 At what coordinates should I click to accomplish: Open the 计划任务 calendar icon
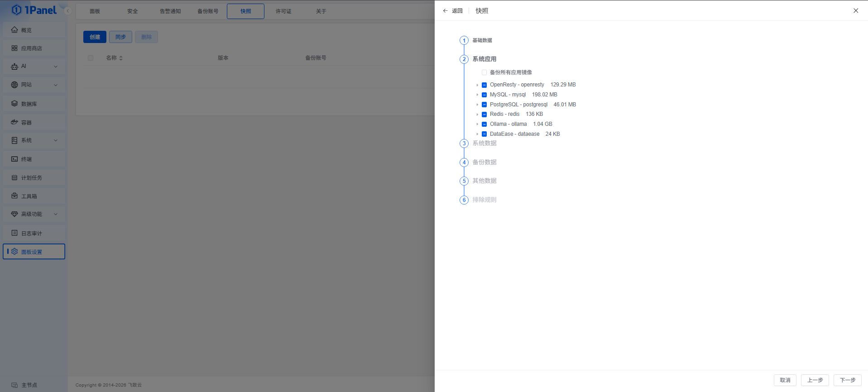click(14, 177)
